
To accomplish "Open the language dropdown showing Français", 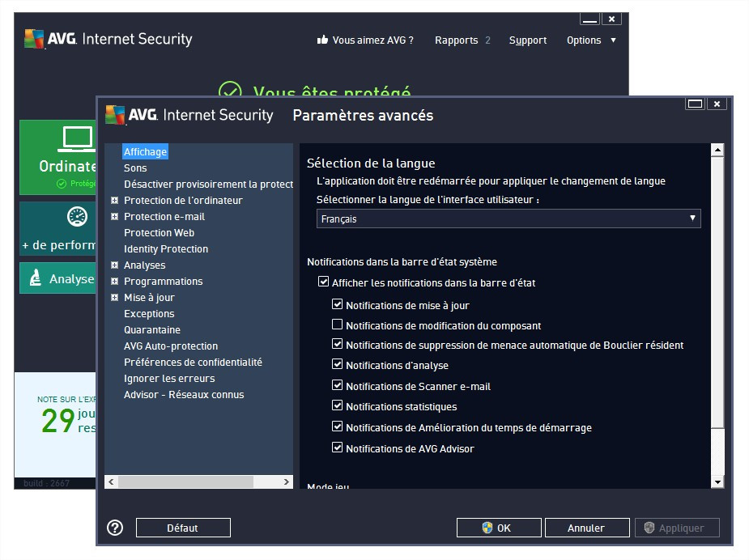I will (508, 218).
